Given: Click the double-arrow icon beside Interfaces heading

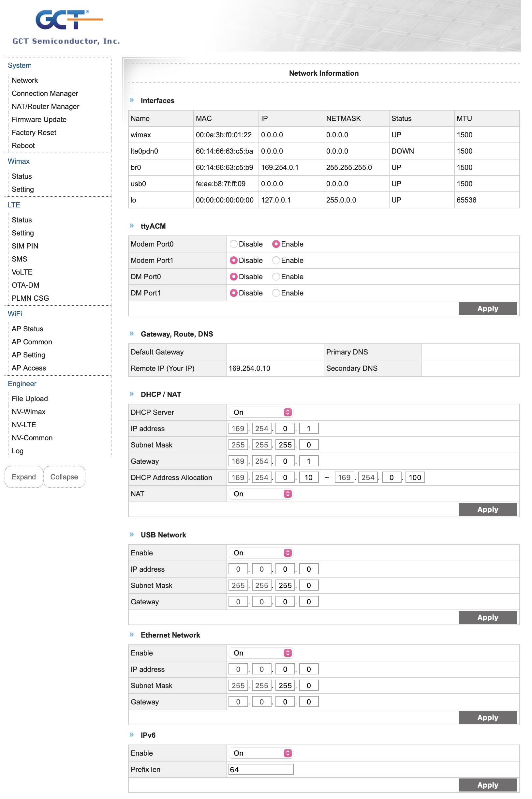Looking at the screenshot, I should tap(132, 100).
